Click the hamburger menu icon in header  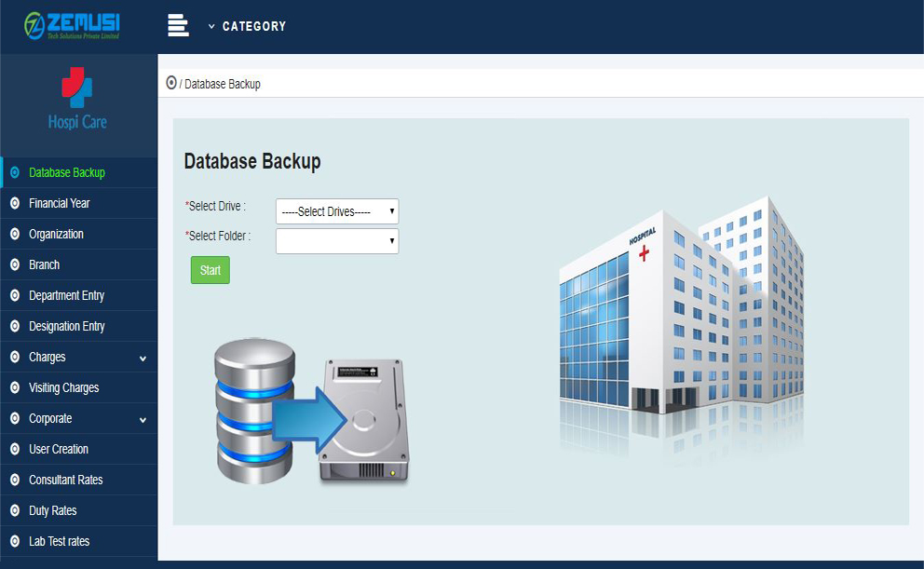[178, 26]
